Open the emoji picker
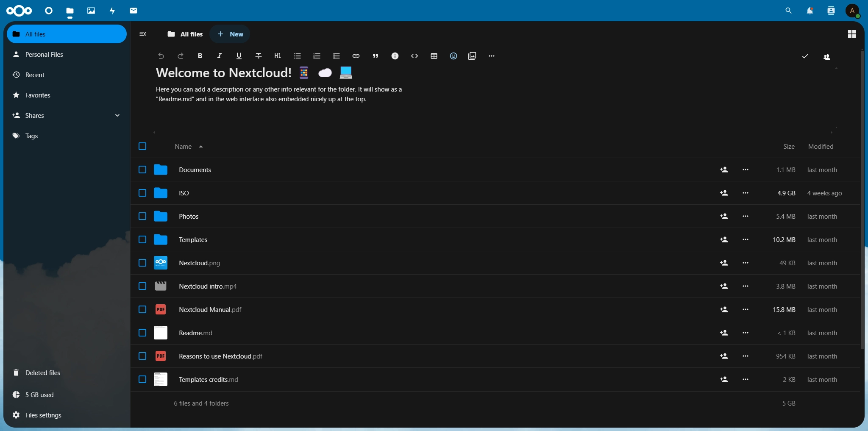The image size is (868, 431). [453, 56]
